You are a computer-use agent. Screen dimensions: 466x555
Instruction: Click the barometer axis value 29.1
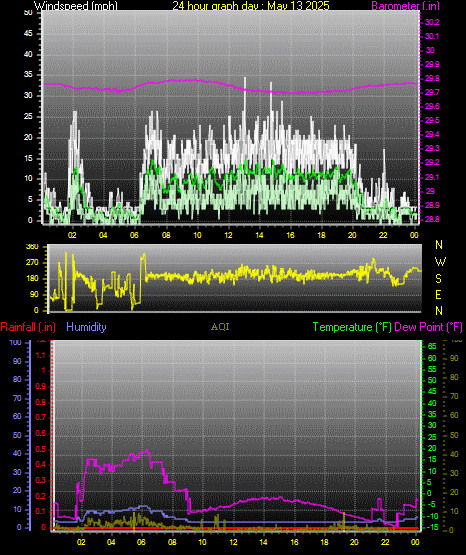point(432,177)
